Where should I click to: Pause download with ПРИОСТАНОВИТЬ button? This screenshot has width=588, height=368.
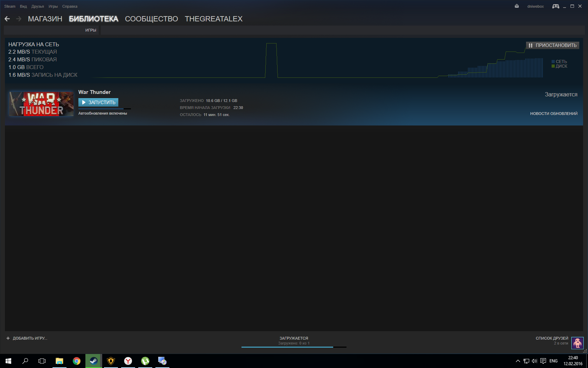[x=553, y=45]
